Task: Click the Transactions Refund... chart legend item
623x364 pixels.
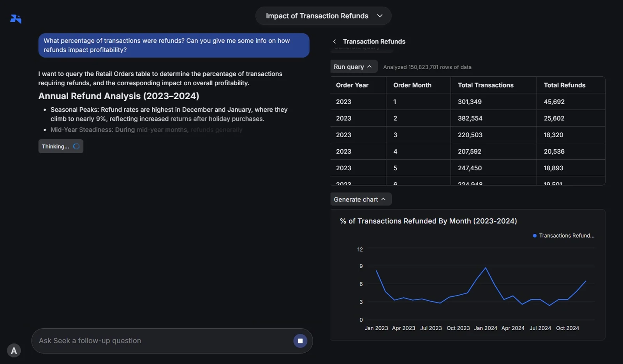Action: click(563, 236)
